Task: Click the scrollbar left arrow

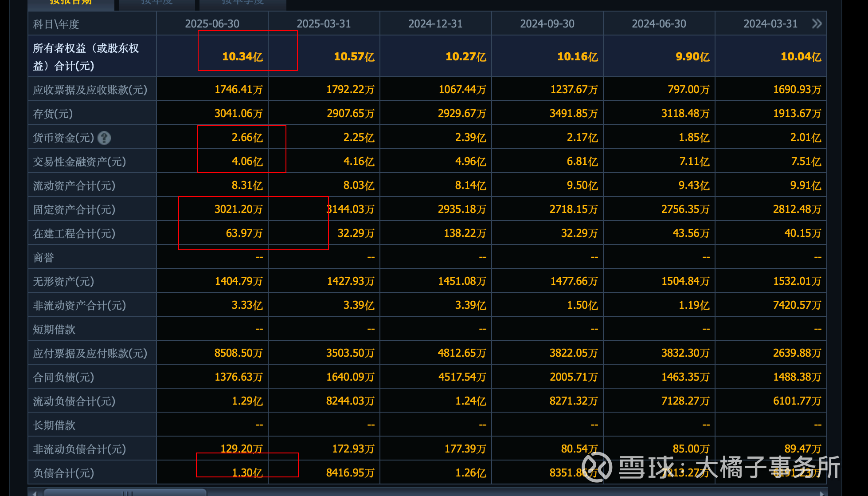Action: click(35, 493)
